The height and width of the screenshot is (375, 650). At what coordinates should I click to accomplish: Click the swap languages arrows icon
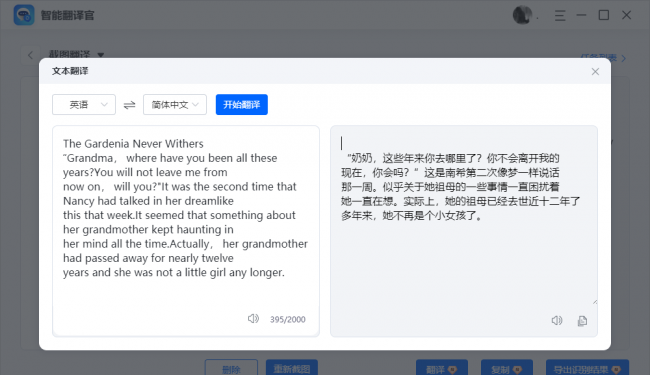point(129,105)
